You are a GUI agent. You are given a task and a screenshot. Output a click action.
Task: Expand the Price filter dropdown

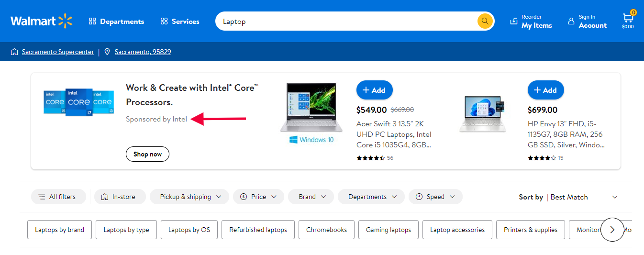pos(258,197)
